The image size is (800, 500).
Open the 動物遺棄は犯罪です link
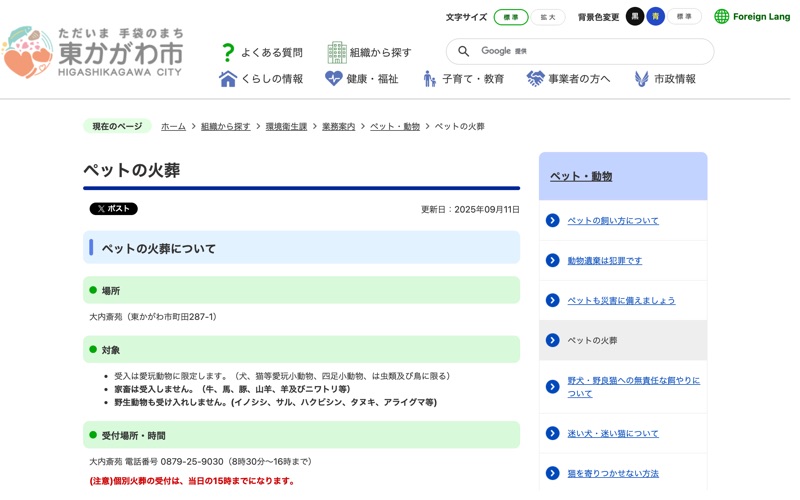coord(605,261)
